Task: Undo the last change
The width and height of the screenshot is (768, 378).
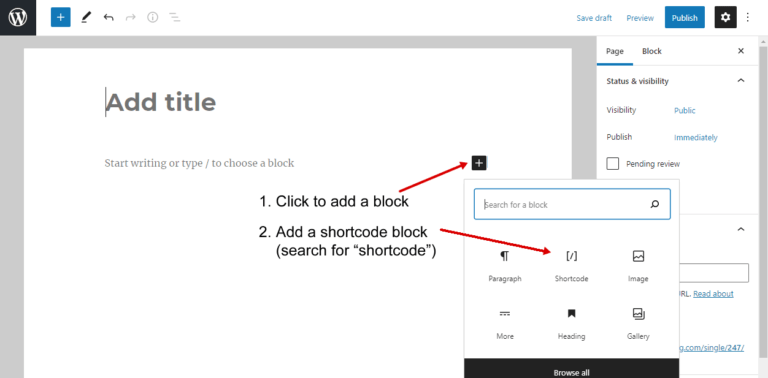Action: (109, 18)
